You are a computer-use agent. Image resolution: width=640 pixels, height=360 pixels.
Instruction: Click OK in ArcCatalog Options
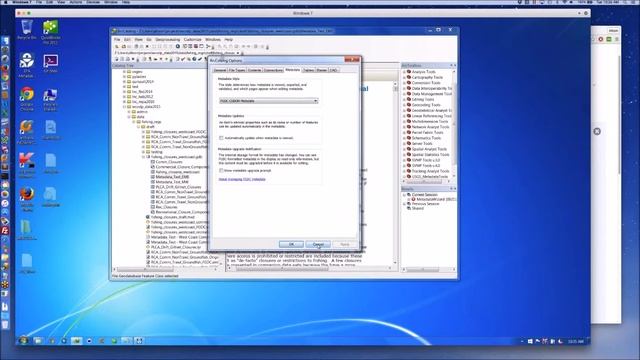click(x=291, y=244)
